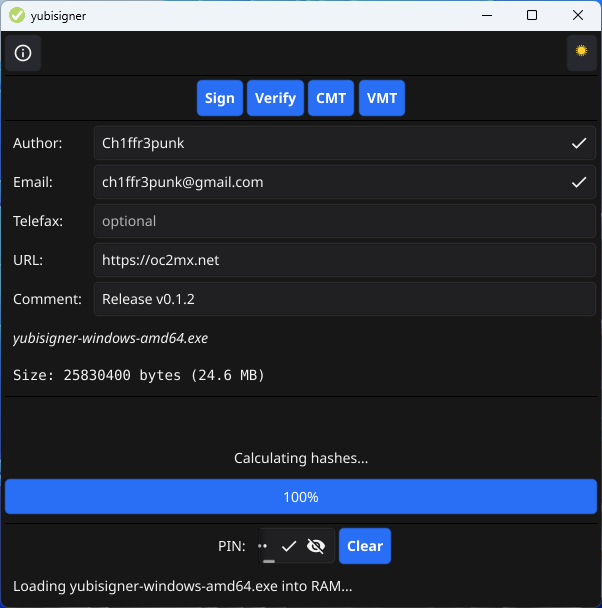Maximize the yubisigner window
The image size is (602, 608).
pyautogui.click(x=532, y=16)
